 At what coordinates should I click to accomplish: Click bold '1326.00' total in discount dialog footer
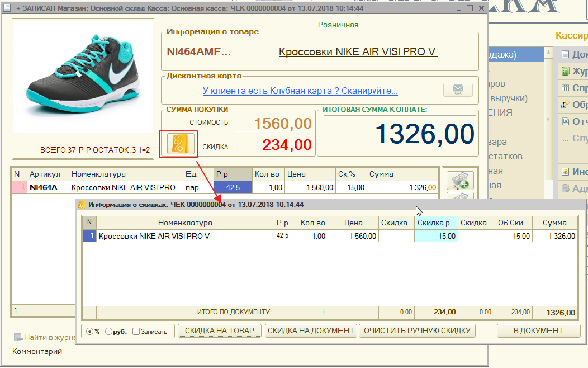click(561, 313)
